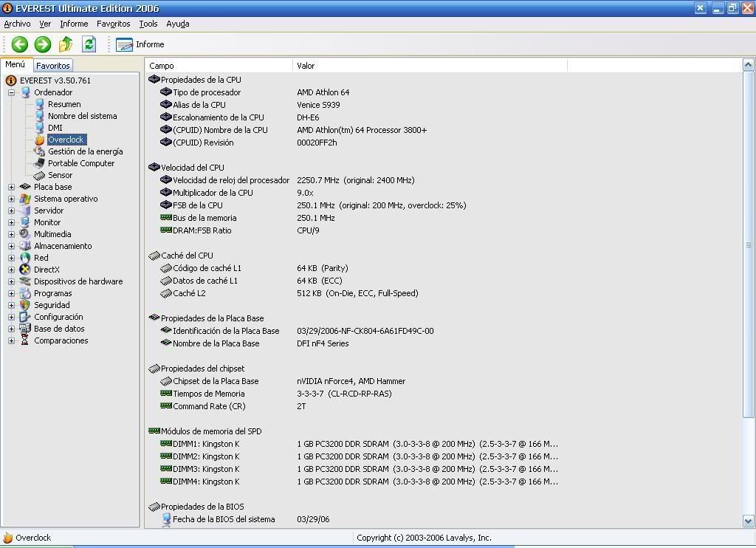Expand the Seguridad node
The height and width of the screenshot is (548, 756).
[11, 305]
